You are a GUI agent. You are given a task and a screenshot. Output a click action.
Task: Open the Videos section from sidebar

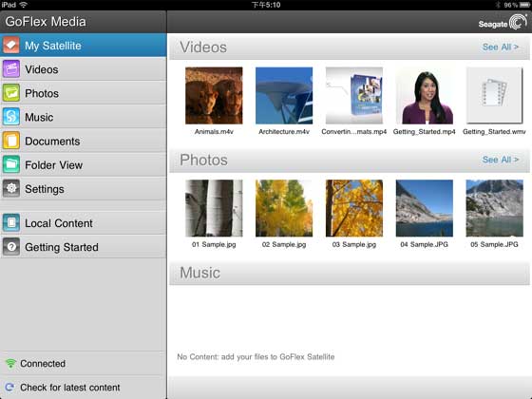click(x=84, y=69)
